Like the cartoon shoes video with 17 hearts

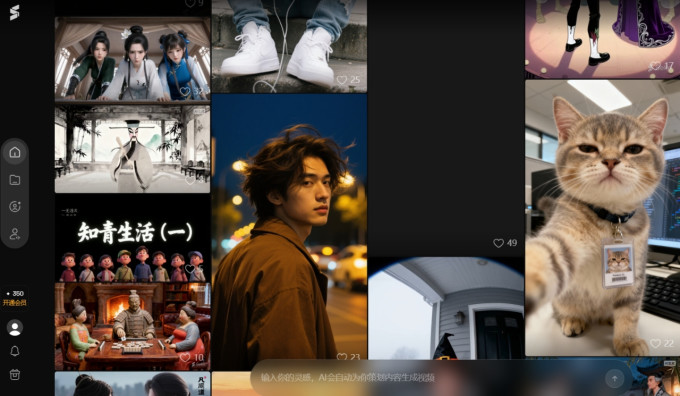click(654, 66)
